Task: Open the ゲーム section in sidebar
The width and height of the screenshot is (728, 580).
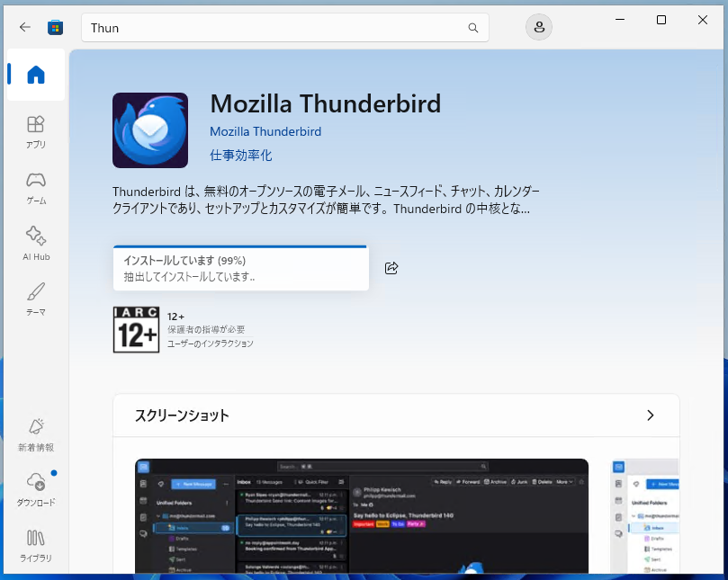Action: point(36,188)
